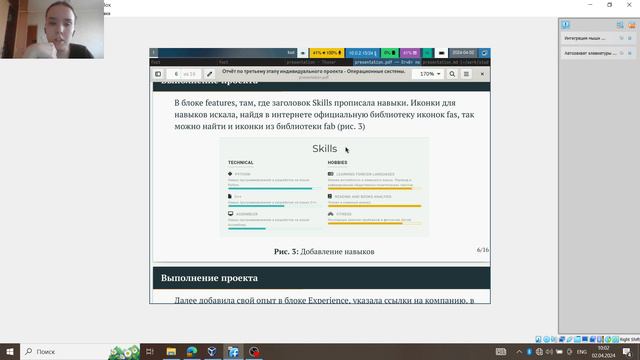The width and height of the screenshot is (640, 360).
Task: Select the 'Интеграция мыши' notification
Action: (x=598, y=38)
